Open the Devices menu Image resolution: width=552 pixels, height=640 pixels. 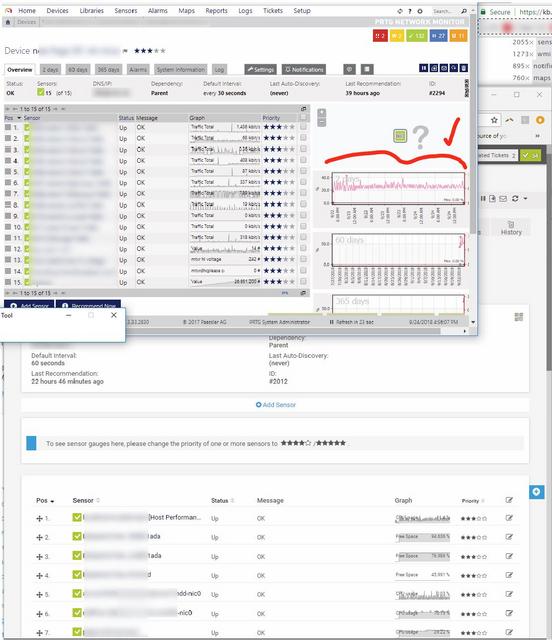(57, 11)
